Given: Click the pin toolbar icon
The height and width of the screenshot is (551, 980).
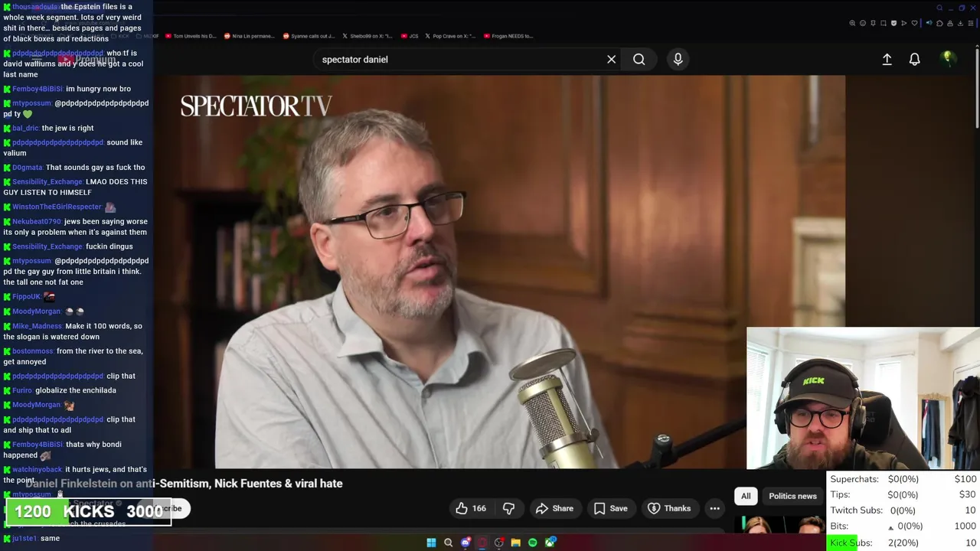Looking at the screenshot, I should (873, 23).
